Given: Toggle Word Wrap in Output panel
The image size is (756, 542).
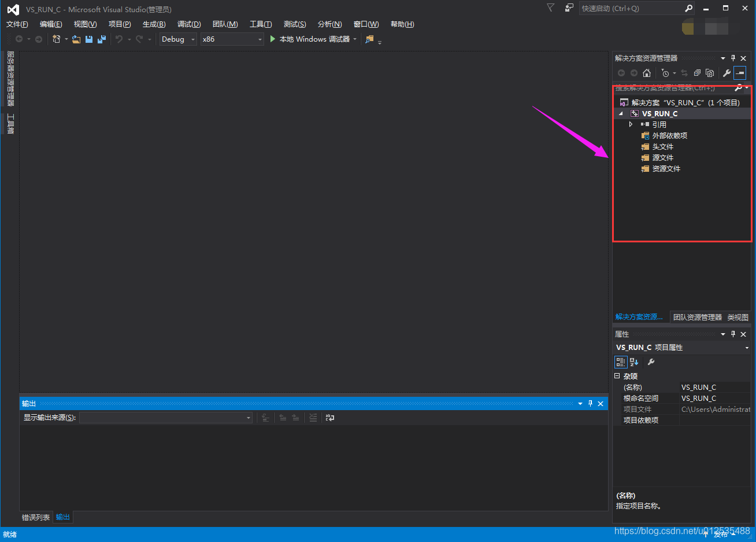Looking at the screenshot, I should click(330, 418).
